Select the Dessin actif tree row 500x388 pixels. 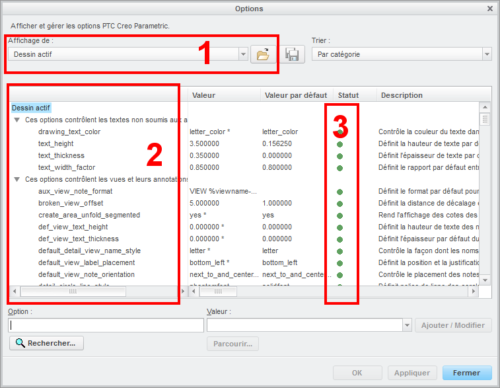click(x=31, y=108)
